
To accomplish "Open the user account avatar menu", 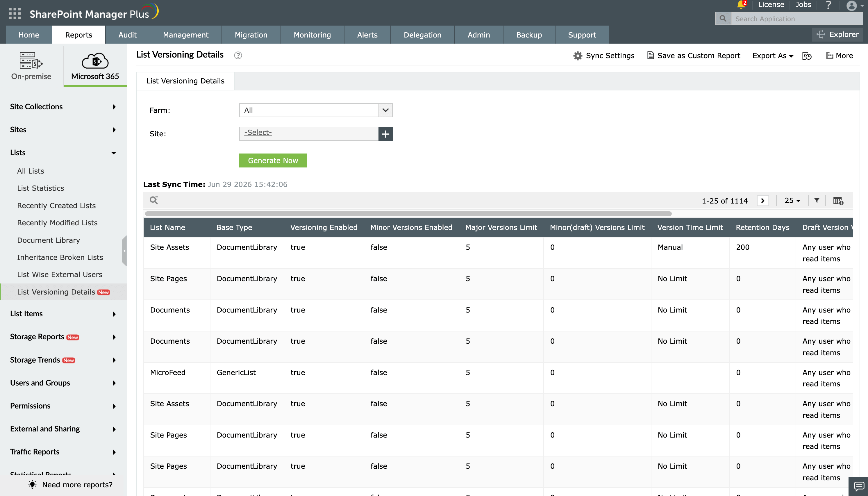I will pyautogui.click(x=854, y=6).
